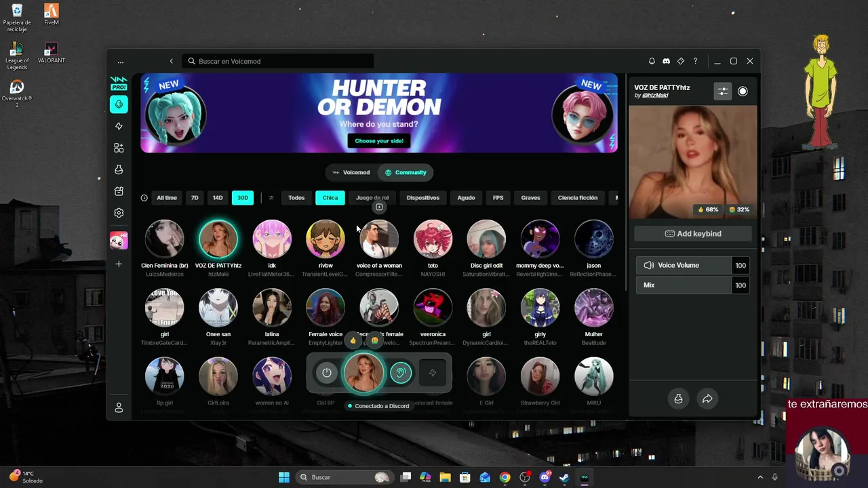Open Voicemod settings gear in sidebar
Screen dimensions: 868x488
[x=119, y=213]
